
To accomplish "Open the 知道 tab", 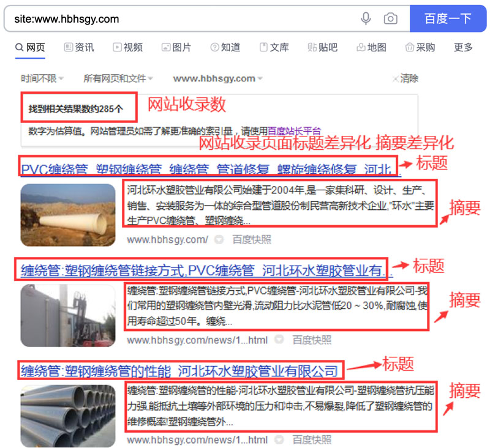I will click(x=225, y=47).
